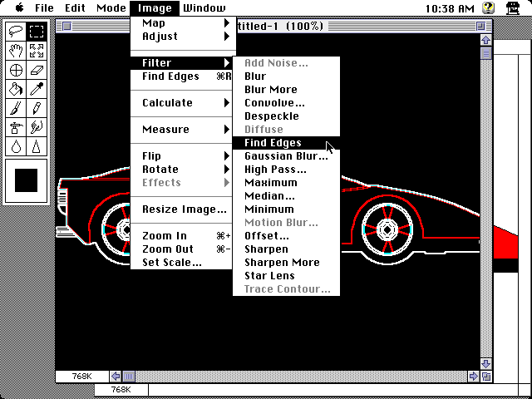Choose High Pass... filter
This screenshot has height=399, width=532.
point(286,170)
